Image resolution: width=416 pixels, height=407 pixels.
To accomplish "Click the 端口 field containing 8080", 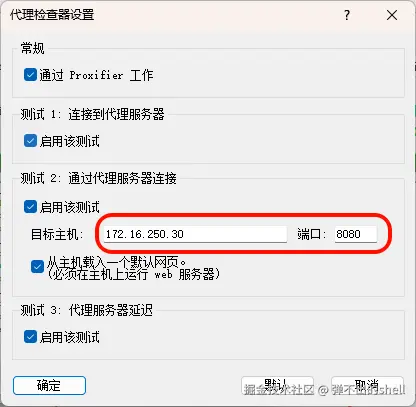I will (356, 234).
